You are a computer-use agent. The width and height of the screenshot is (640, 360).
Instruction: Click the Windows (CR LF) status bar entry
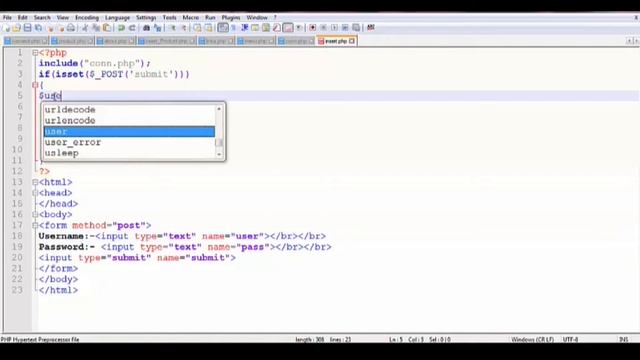tap(532, 339)
